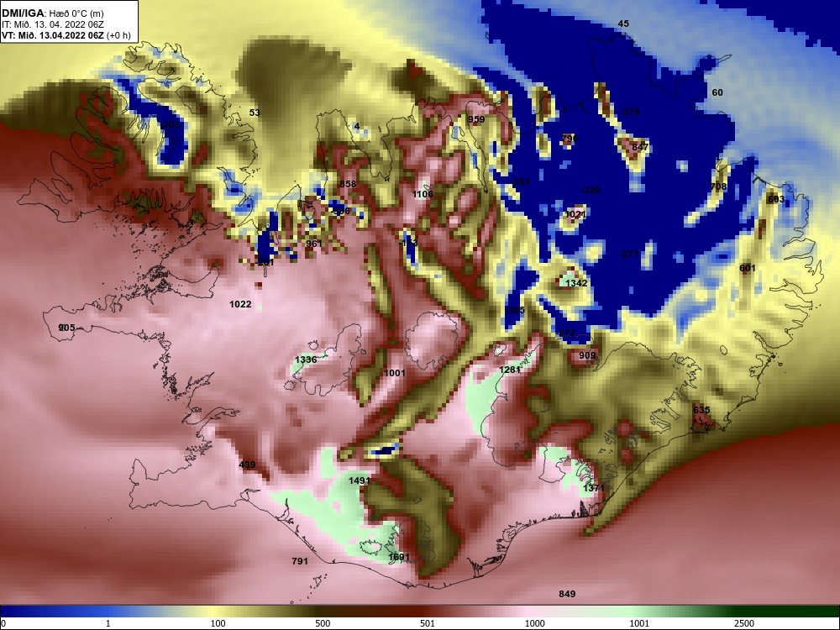This screenshot has width=840, height=630.
Task: Click the map value -271
Action: tap(628, 254)
